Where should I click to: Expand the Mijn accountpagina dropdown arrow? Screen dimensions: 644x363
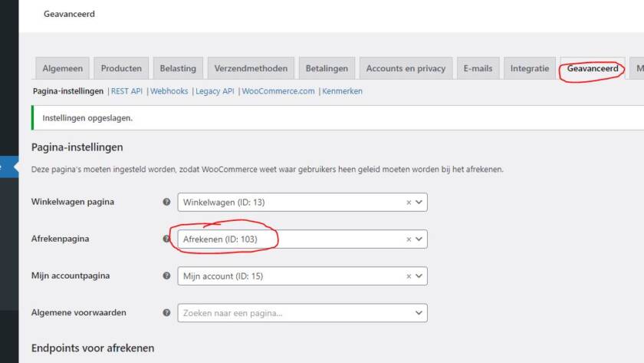coord(419,276)
